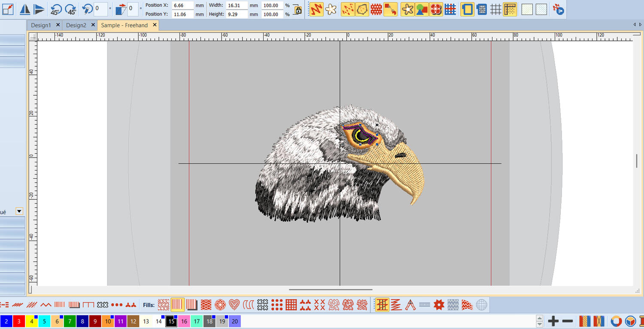Toggle the show stitches zigzag button
Screen dimensions: 644x329
pos(316,9)
